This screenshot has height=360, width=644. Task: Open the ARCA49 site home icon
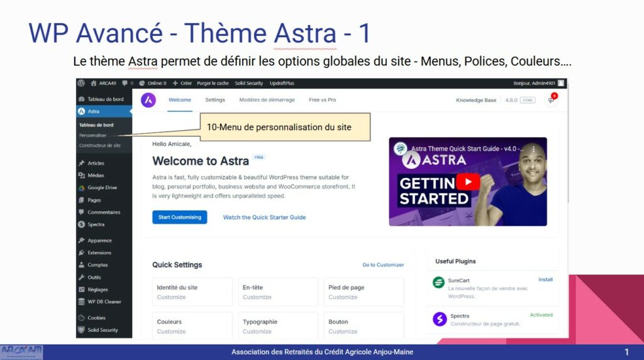click(x=94, y=83)
